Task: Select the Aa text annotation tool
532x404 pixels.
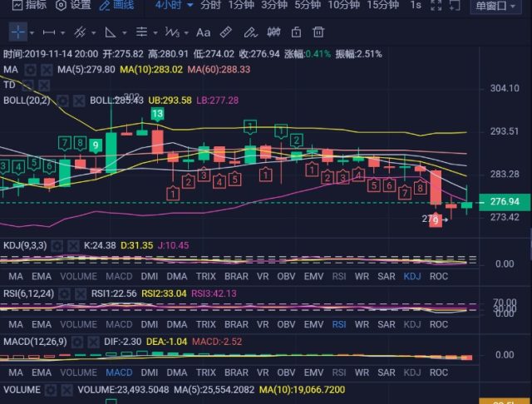Action: point(203,32)
